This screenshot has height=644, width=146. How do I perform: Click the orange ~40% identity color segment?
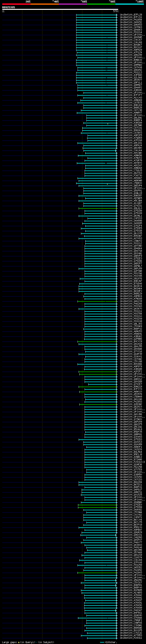pyautogui.click(x=45, y=4)
